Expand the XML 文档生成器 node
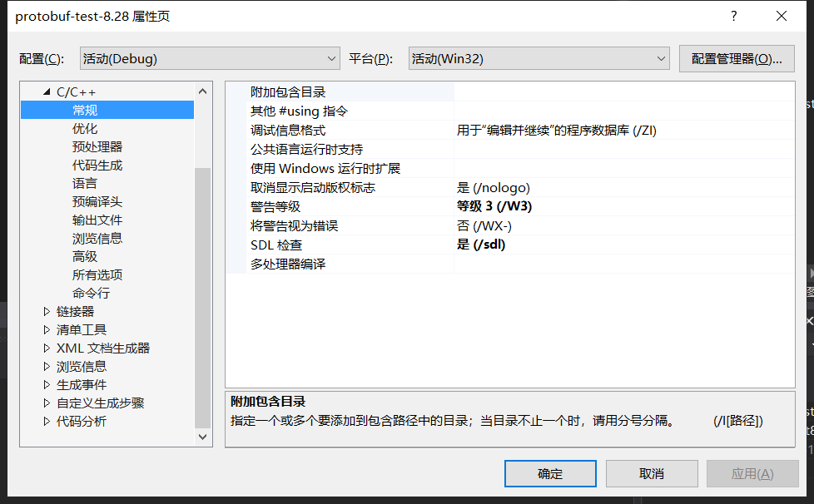814x504 pixels. [47, 348]
